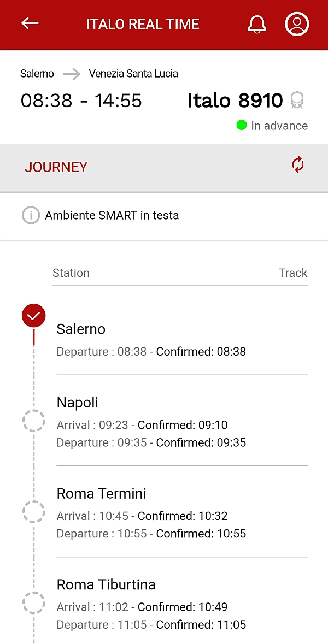
Task: Select the Roma Tiburtina stop marker
Action: pyautogui.click(x=33, y=603)
